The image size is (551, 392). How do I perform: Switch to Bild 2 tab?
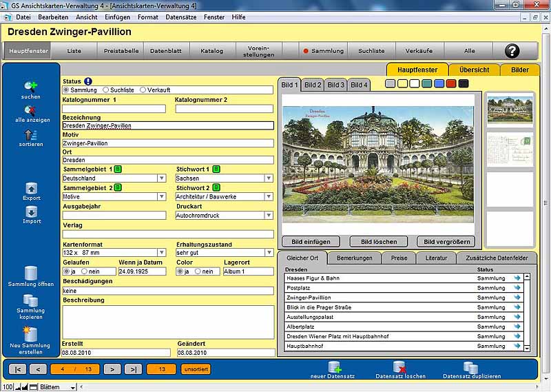313,85
